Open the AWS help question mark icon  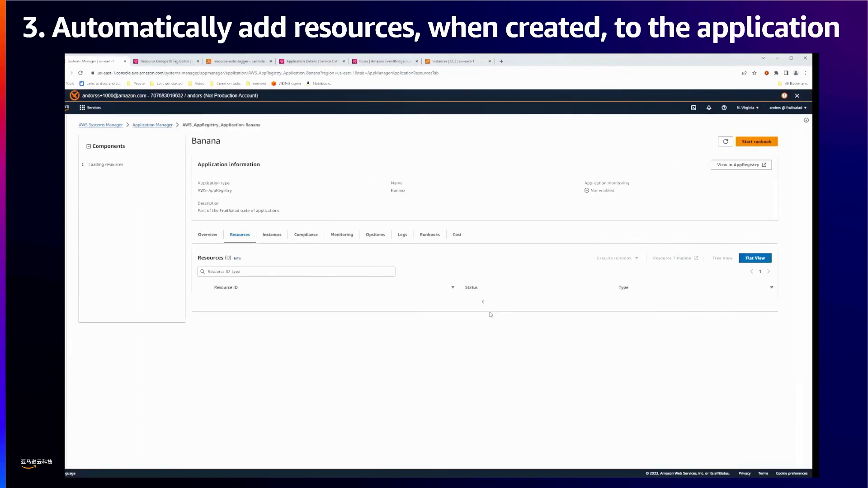[724, 108]
